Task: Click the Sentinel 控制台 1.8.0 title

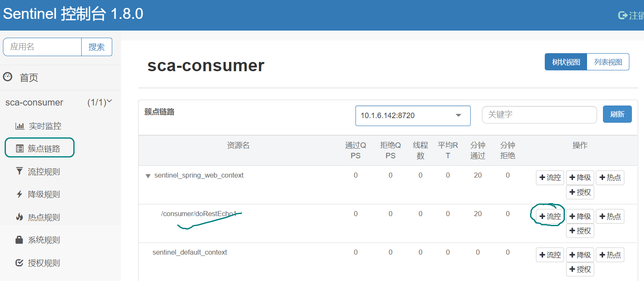Action: coord(73,14)
